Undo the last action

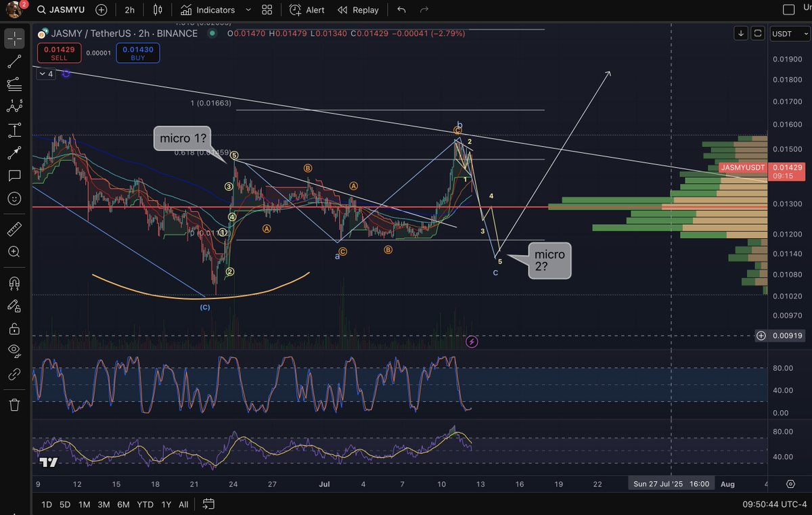(x=402, y=10)
